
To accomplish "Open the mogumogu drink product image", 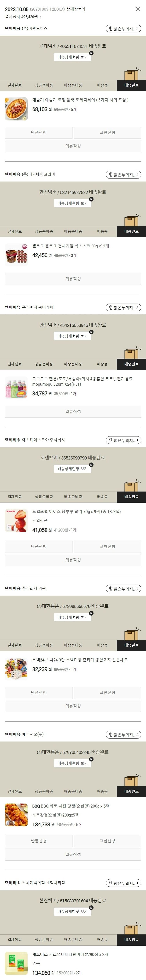I will (x=16, y=388).
